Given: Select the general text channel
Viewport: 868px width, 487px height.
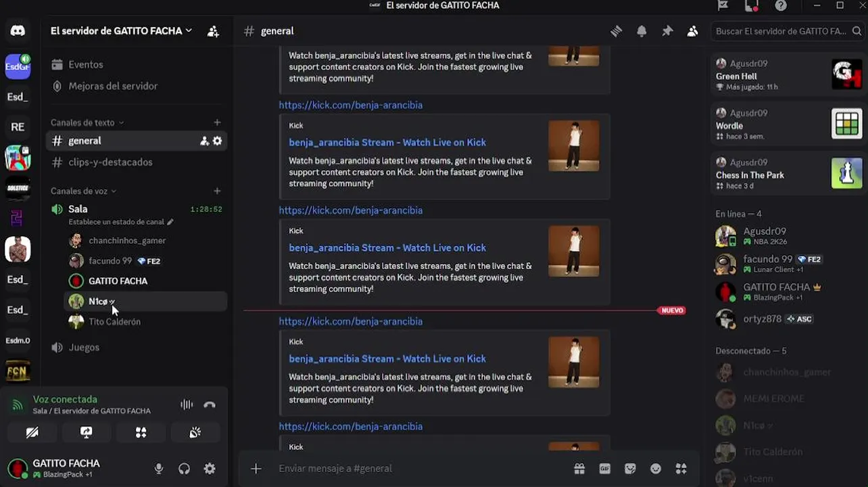Looking at the screenshot, I should coord(136,141).
